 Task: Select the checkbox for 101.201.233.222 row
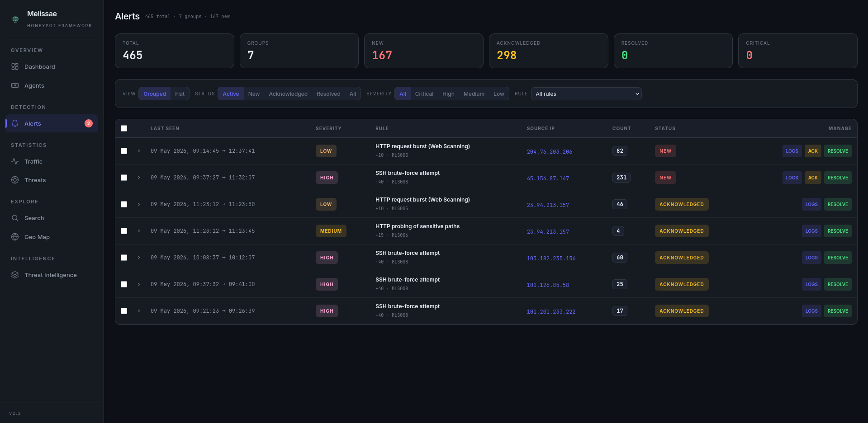pos(124,311)
